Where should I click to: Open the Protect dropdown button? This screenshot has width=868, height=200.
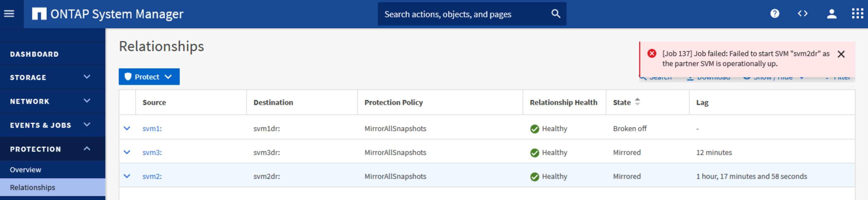tap(149, 77)
